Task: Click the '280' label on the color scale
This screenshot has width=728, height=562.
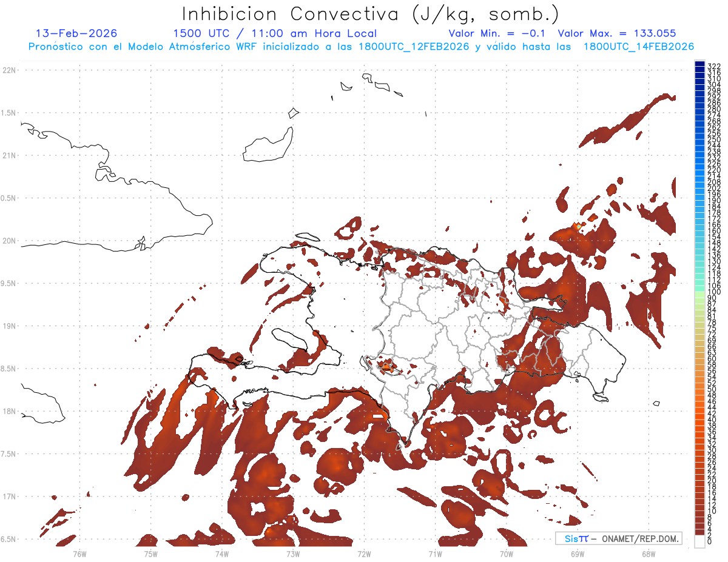Action: coord(714,109)
